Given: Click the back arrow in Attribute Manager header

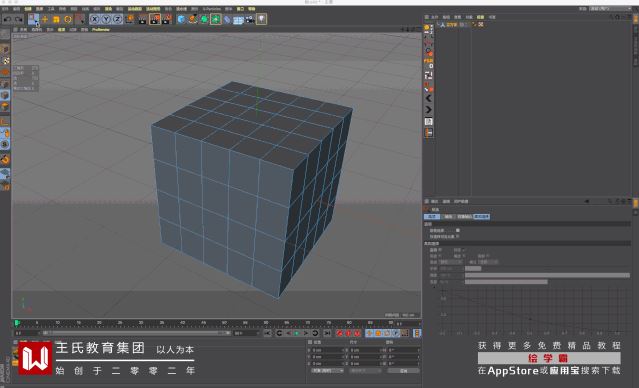Looking at the screenshot, I should (587, 201).
